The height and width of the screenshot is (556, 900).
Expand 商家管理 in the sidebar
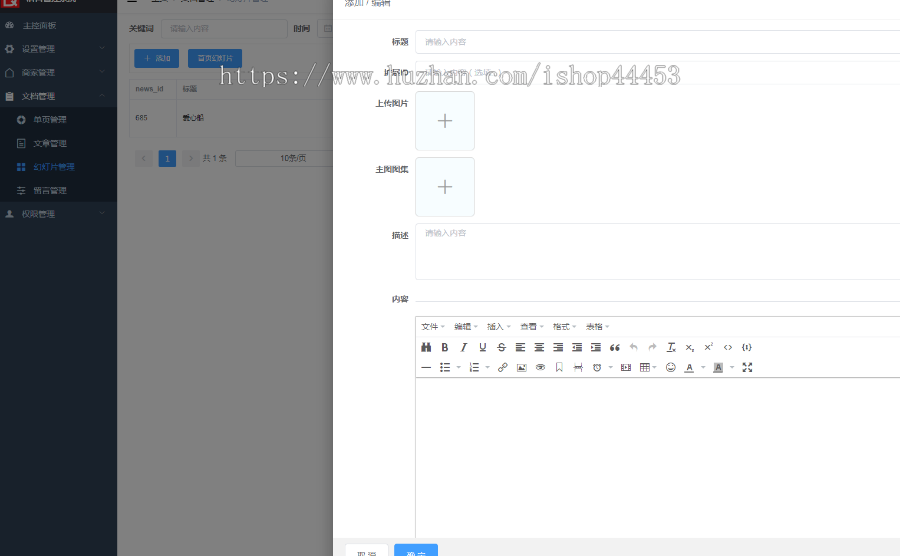[58, 72]
